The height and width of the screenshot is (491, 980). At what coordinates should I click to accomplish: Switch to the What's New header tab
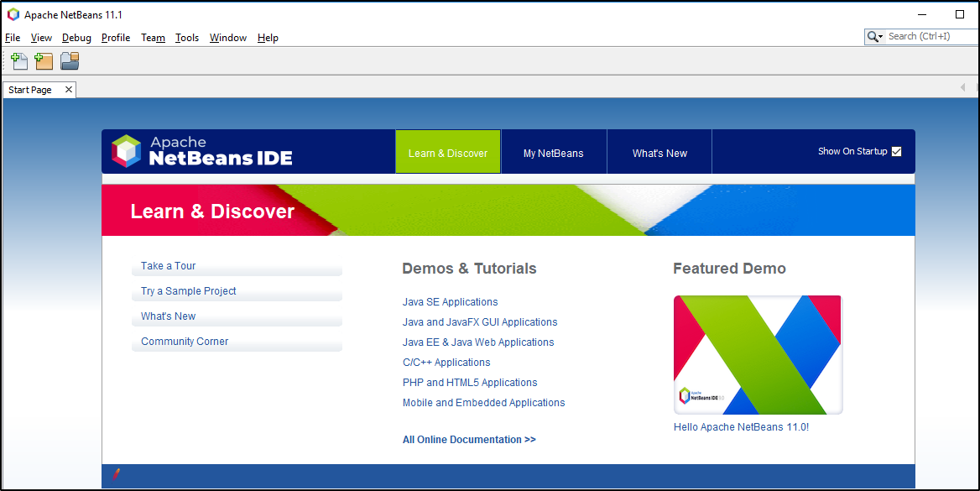[659, 152]
